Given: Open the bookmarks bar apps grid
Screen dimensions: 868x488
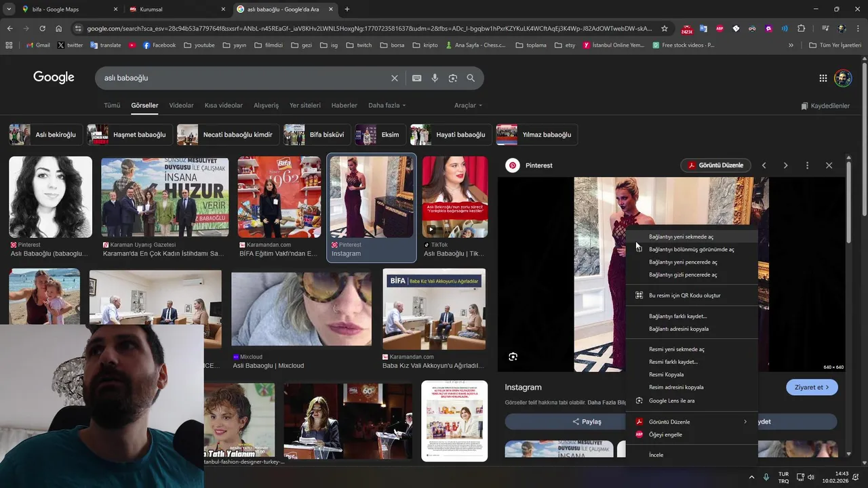Looking at the screenshot, I should (x=9, y=45).
